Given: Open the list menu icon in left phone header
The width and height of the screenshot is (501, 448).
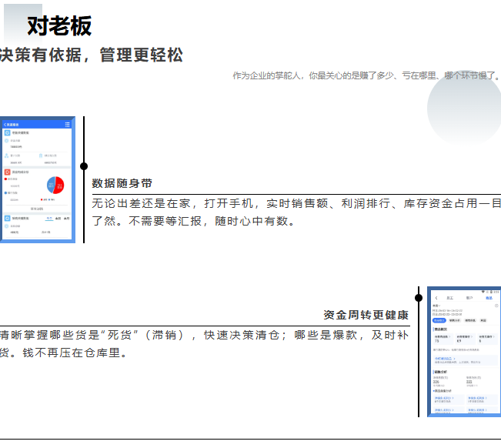Looking at the screenshot, I should pyautogui.click(x=68, y=124).
